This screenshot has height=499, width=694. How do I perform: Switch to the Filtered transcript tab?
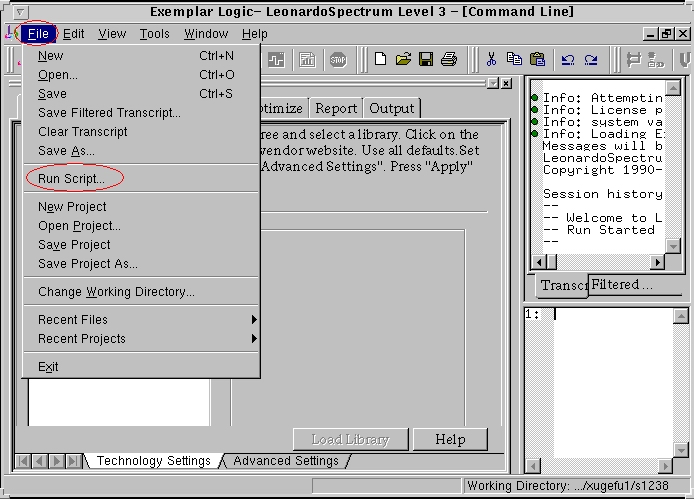[x=622, y=285]
